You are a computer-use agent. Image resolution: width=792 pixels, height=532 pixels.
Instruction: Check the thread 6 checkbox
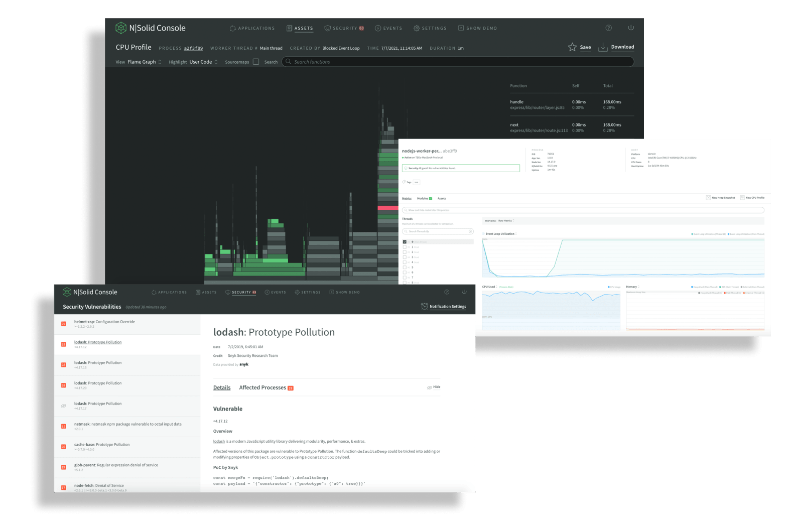pos(405,273)
